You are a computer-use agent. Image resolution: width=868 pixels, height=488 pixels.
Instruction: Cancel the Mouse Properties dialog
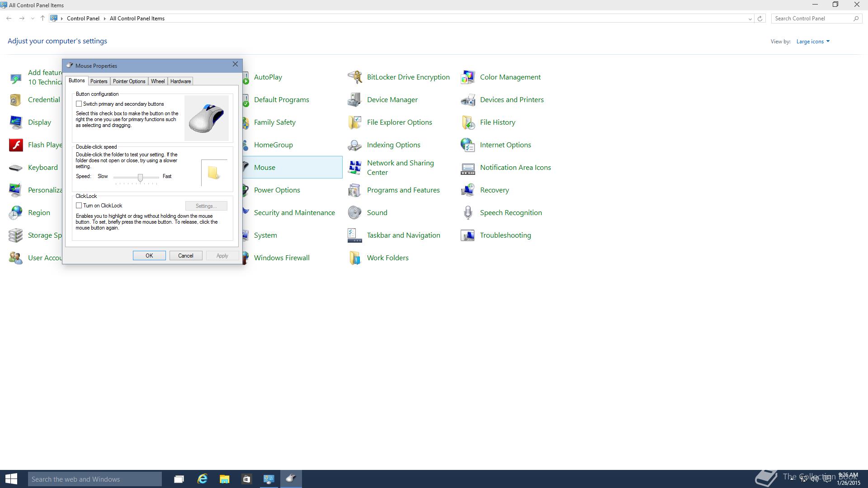tap(186, 256)
